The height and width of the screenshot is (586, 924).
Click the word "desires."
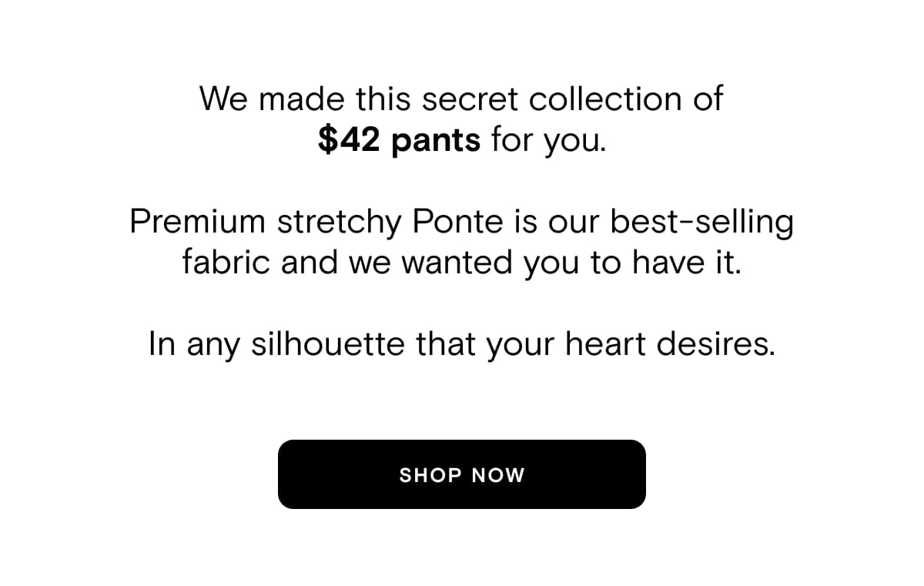tap(715, 344)
